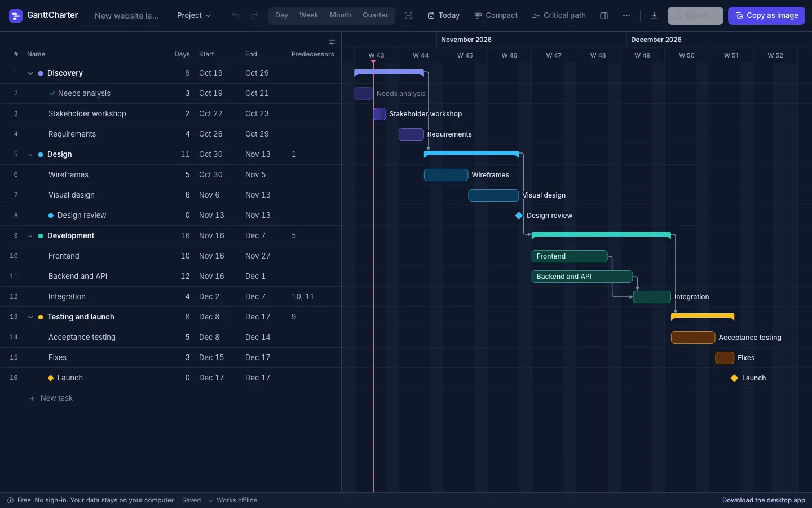Switch to Day zoom view
The width and height of the screenshot is (812, 508).
pos(281,15)
